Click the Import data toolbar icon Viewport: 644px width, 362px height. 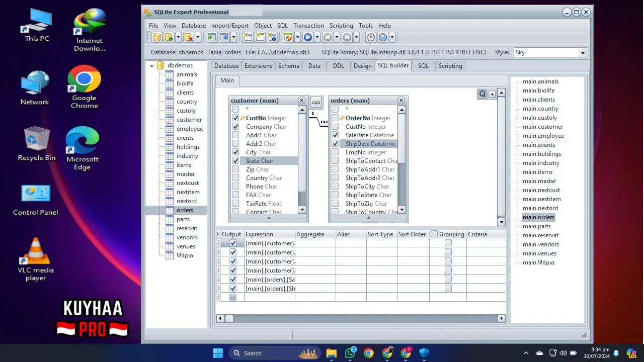point(212,37)
